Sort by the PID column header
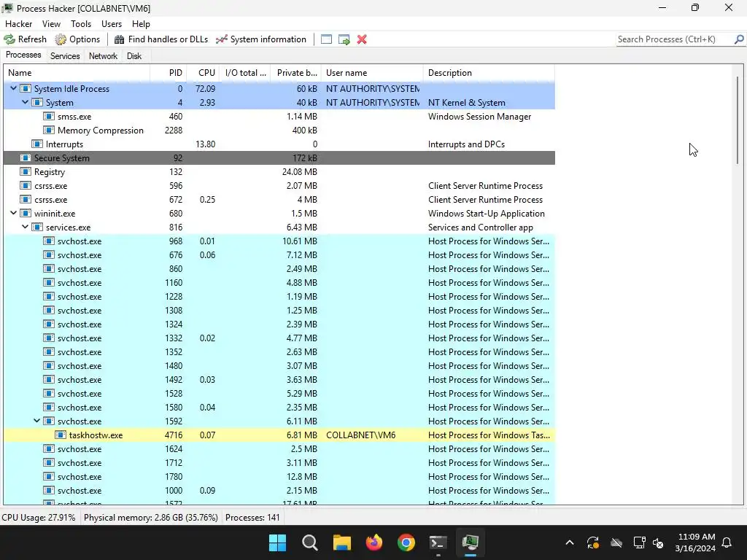Viewport: 747px width, 560px height. [169, 73]
